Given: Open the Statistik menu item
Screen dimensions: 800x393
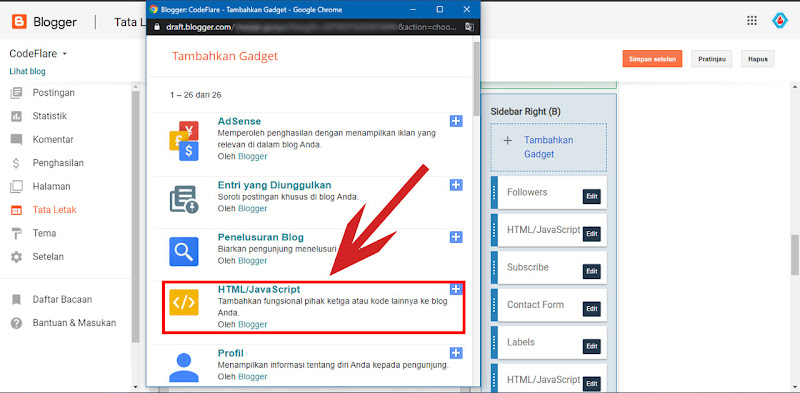Looking at the screenshot, I should [x=49, y=116].
